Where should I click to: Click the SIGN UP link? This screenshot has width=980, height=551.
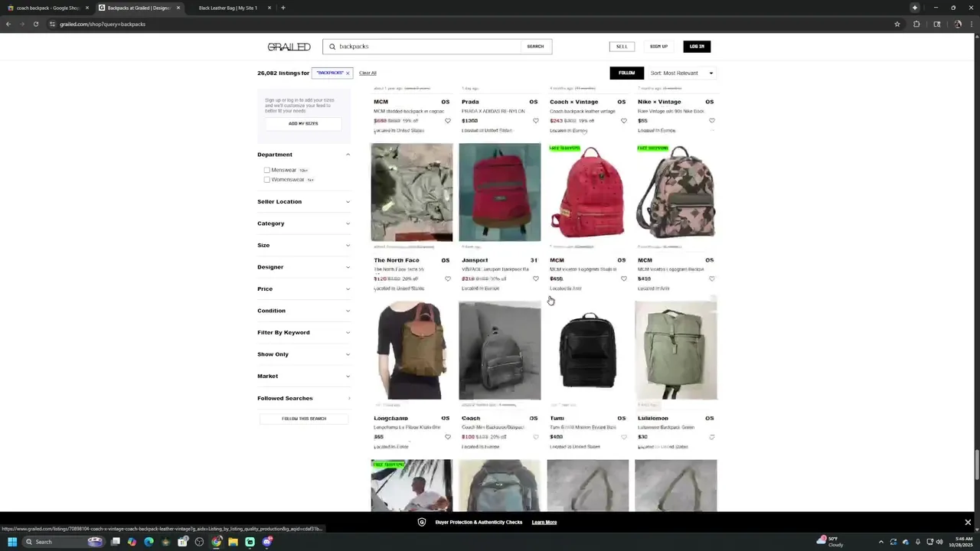click(658, 47)
